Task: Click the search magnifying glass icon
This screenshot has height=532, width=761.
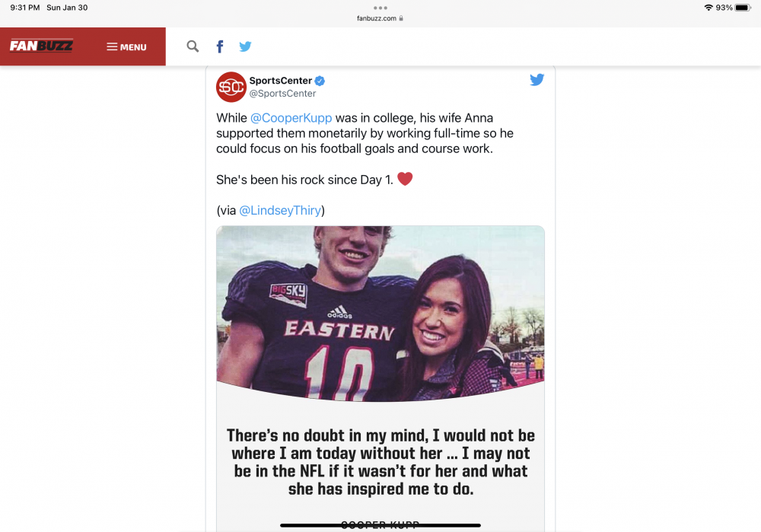Action: pyautogui.click(x=193, y=46)
